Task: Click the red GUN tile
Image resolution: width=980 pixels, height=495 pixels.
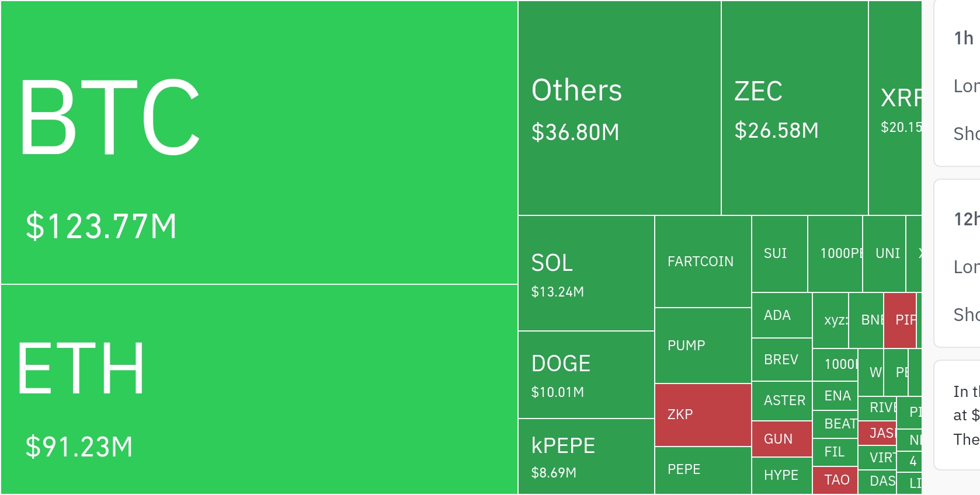Action: (x=781, y=439)
